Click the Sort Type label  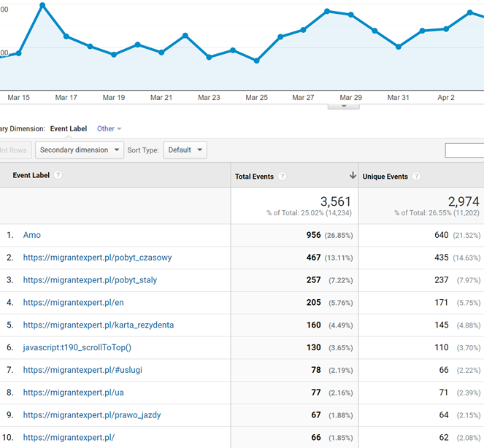click(x=143, y=150)
